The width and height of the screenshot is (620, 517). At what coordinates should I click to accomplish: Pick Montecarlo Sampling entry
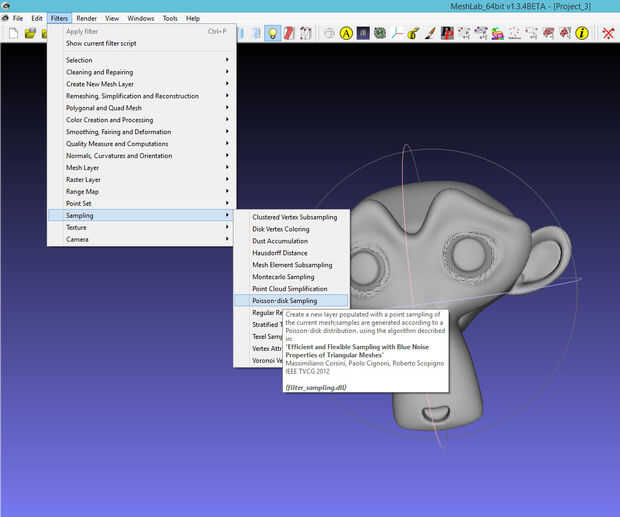(x=283, y=277)
